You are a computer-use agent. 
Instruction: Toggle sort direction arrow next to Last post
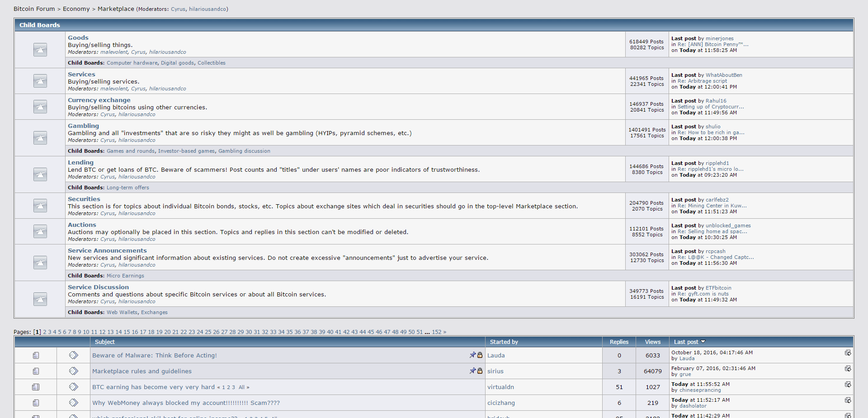pos(703,342)
